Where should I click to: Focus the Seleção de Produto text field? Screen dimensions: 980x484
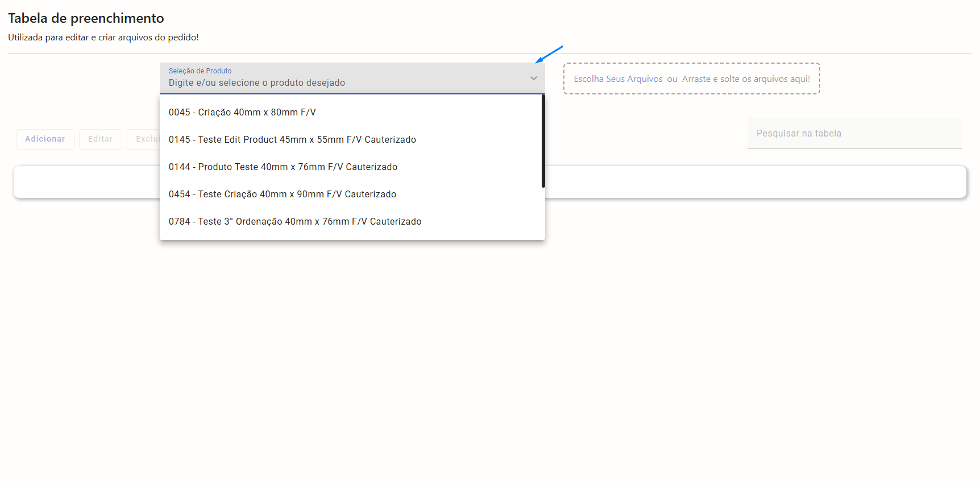tap(341, 83)
